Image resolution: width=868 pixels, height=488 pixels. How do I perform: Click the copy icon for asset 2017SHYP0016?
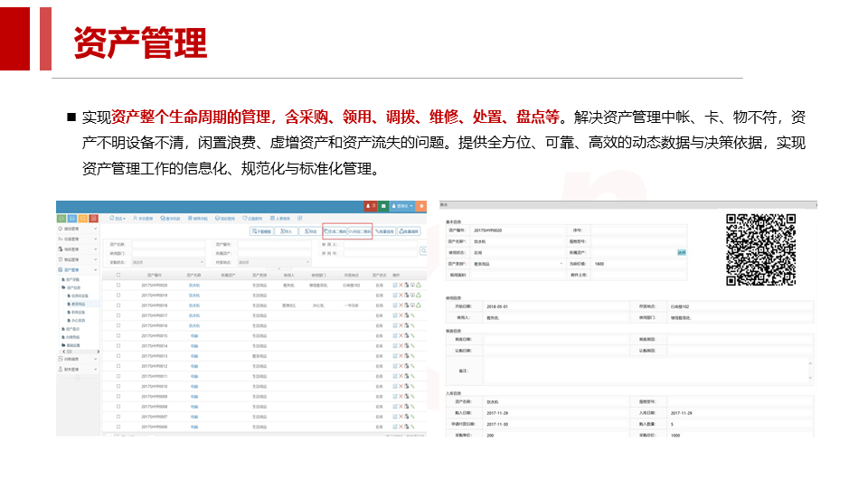coord(407,325)
